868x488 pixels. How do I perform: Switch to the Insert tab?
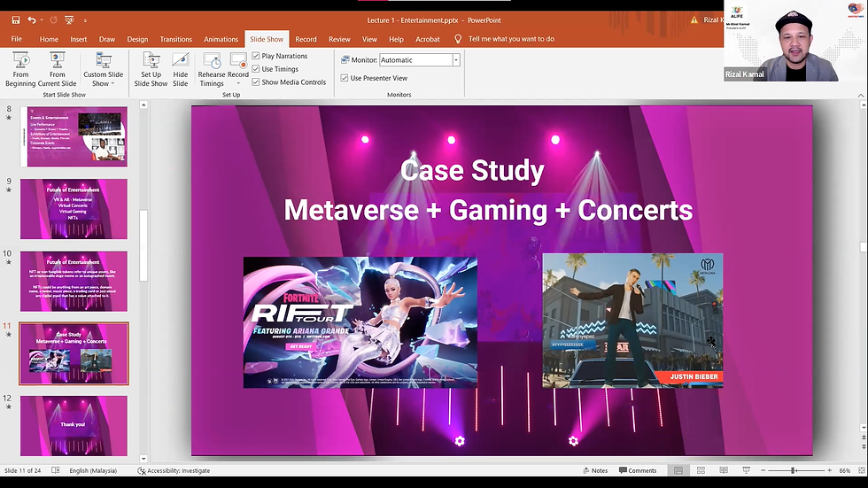click(x=79, y=39)
